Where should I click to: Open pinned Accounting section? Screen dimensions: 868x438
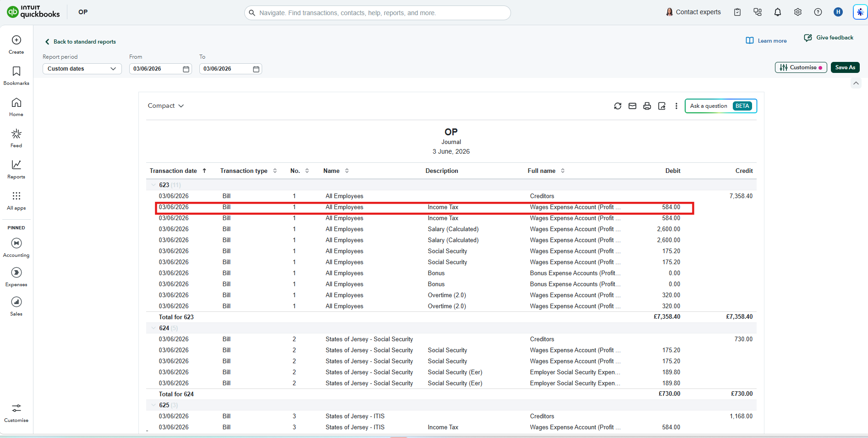click(16, 248)
